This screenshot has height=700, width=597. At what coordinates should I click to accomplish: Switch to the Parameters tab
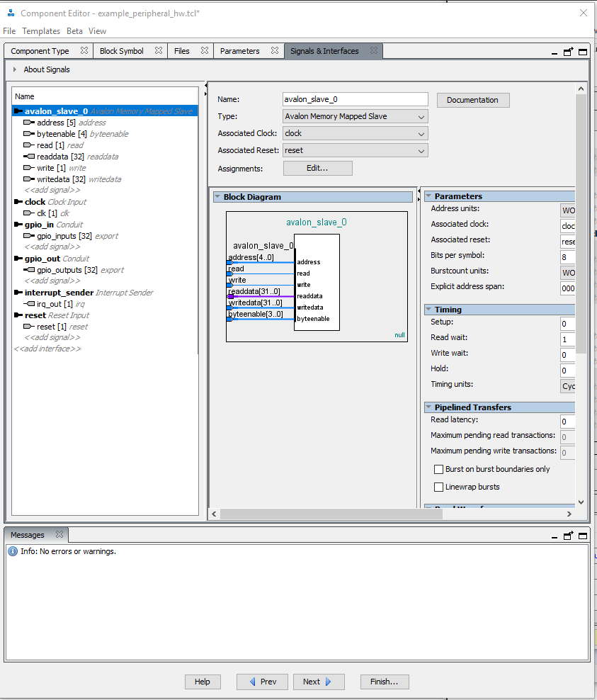click(239, 51)
